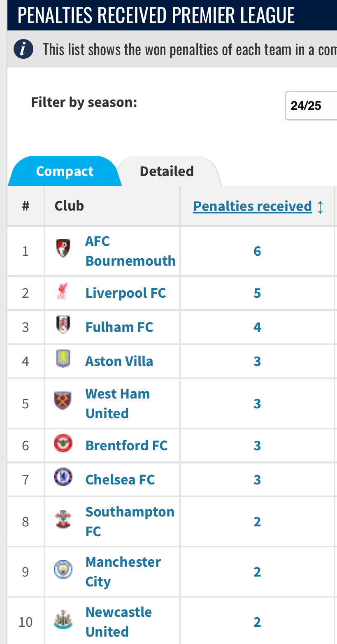Switch to the Detailed tab
The width and height of the screenshot is (337, 644).
[x=167, y=171]
